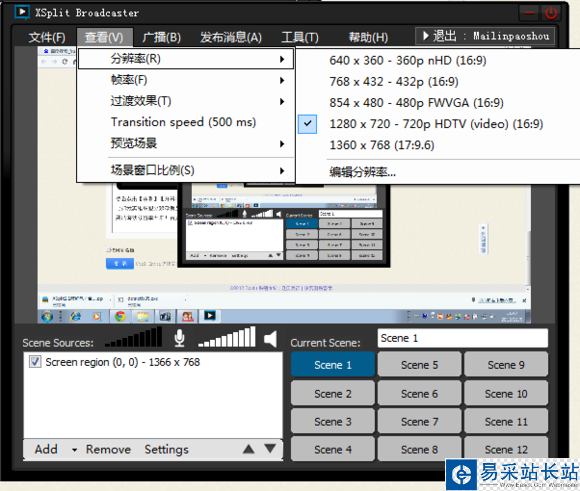This screenshot has width=580, height=491.
Task: Open the 广播(B) menu
Action: tap(162, 37)
